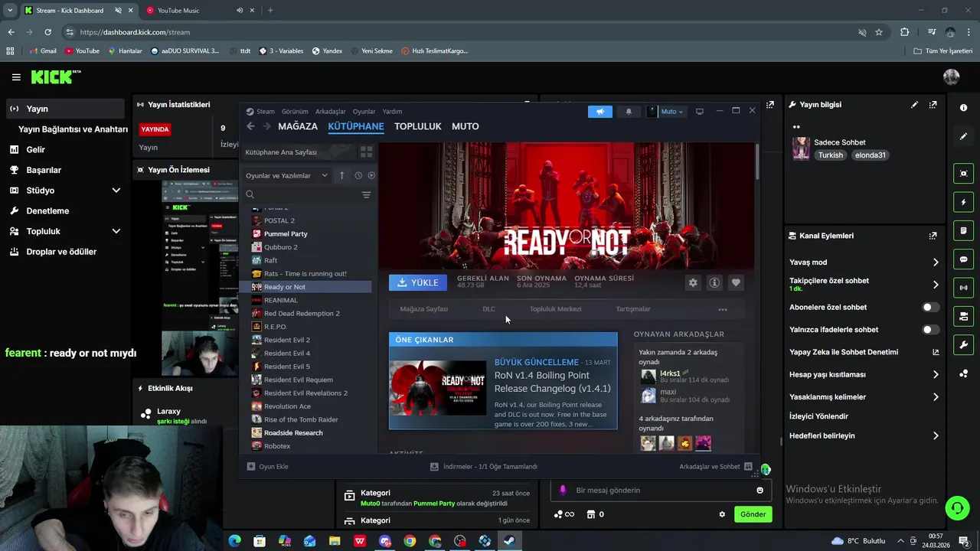
Task: Switch Steam to Big Picture mode icon
Action: click(699, 112)
